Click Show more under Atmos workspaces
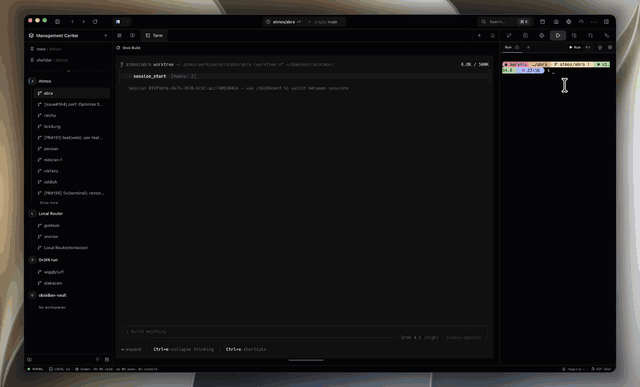Viewport: 640px width, 387px height. pyautogui.click(x=49, y=202)
